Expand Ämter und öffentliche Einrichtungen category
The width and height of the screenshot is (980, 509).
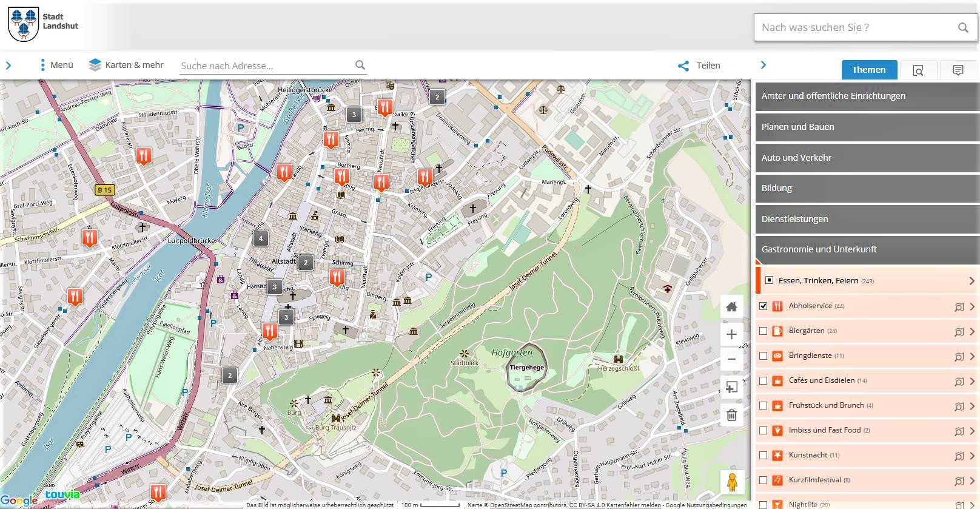coord(867,96)
